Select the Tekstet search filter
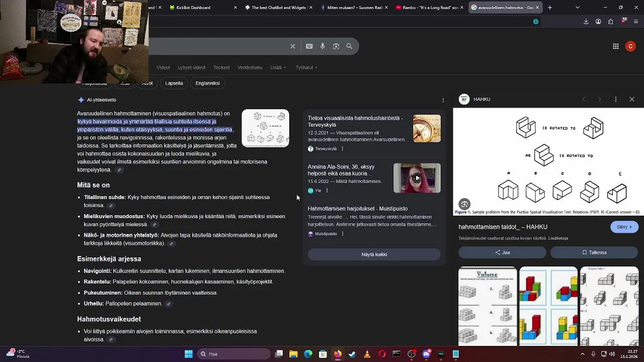Viewport: 644px width, 362px height. (x=221, y=67)
